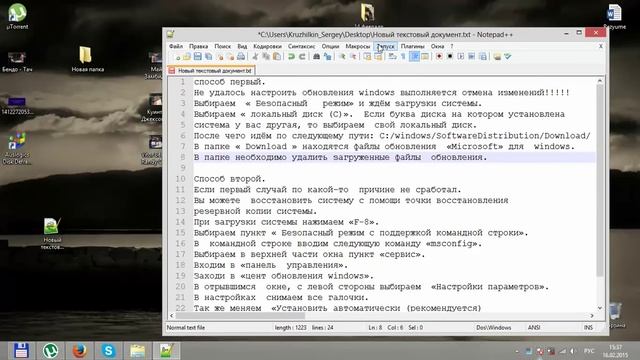Click line 14 text about pressing «F-8»

286,222
